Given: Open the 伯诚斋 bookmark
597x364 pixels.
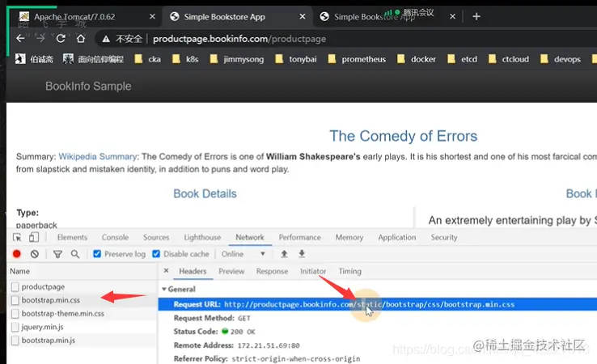Looking at the screenshot, I should pyautogui.click(x=34, y=59).
